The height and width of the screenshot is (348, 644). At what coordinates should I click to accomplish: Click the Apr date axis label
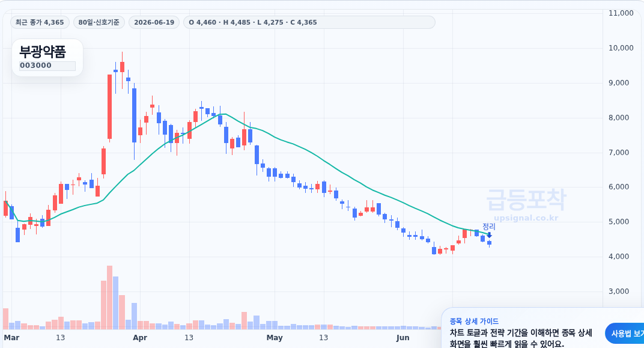point(140,338)
